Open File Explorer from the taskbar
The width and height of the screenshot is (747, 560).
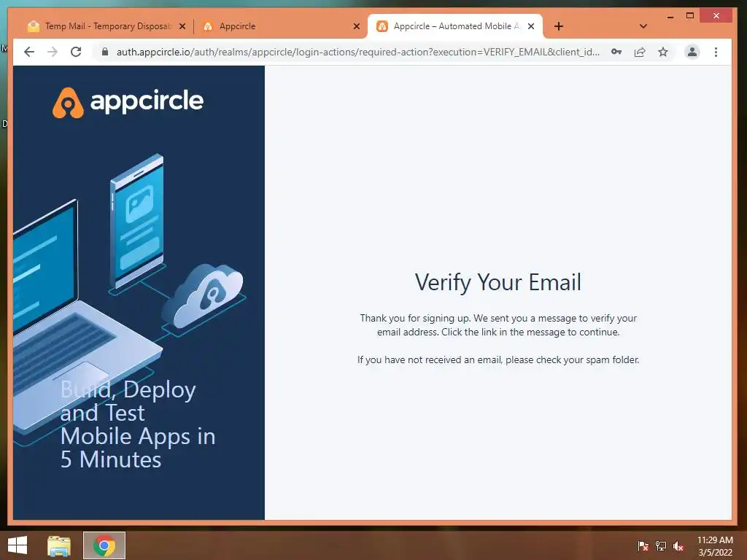pos(59,545)
